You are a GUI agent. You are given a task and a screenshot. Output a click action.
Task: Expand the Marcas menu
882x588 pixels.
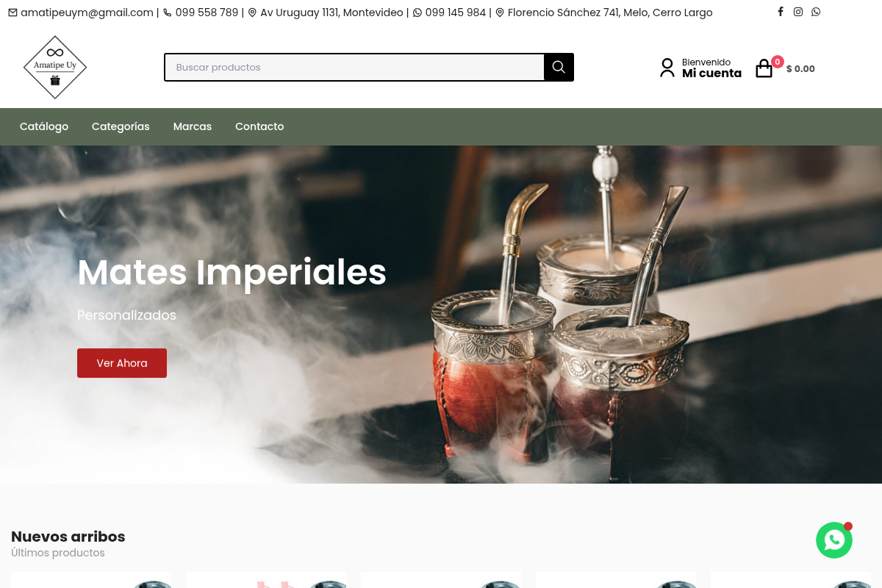[x=193, y=126]
